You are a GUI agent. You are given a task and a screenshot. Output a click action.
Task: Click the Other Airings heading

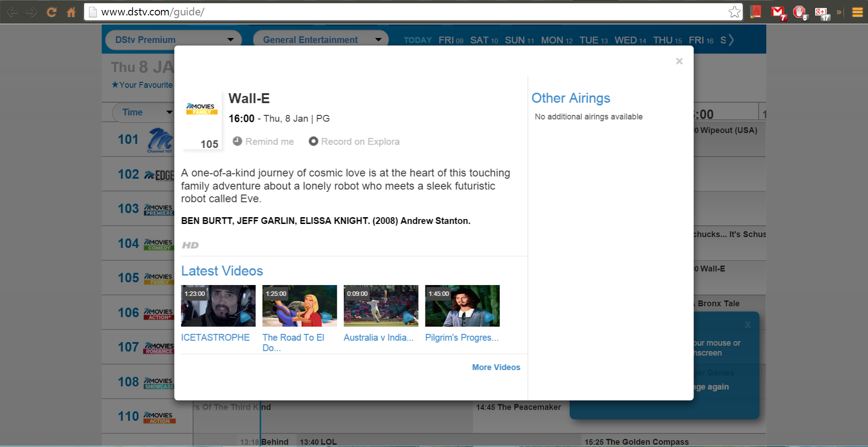pos(571,98)
